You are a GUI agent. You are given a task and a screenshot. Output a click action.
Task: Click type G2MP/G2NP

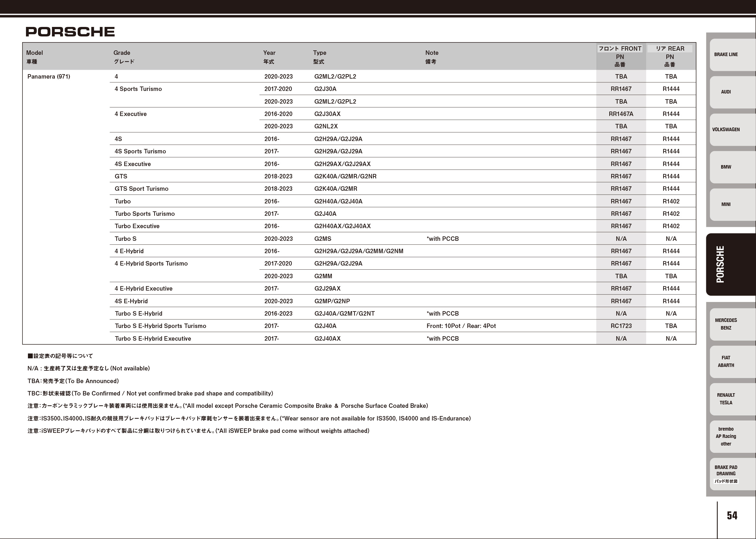point(332,301)
